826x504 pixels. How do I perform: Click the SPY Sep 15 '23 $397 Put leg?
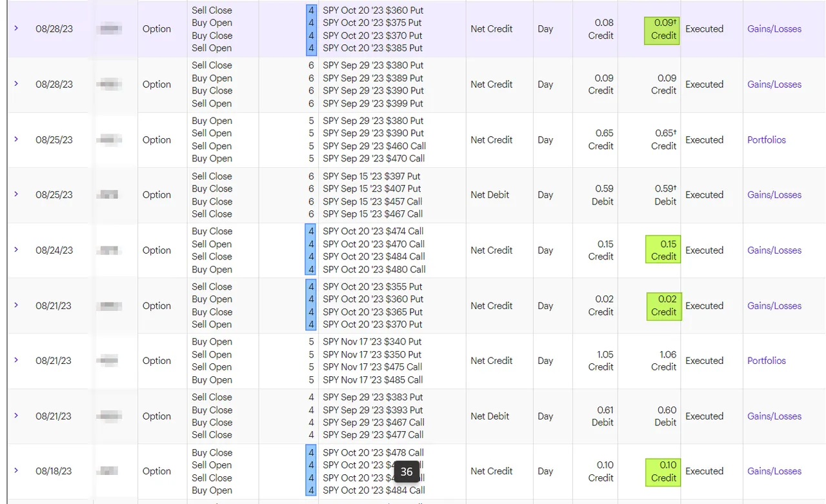(x=372, y=176)
